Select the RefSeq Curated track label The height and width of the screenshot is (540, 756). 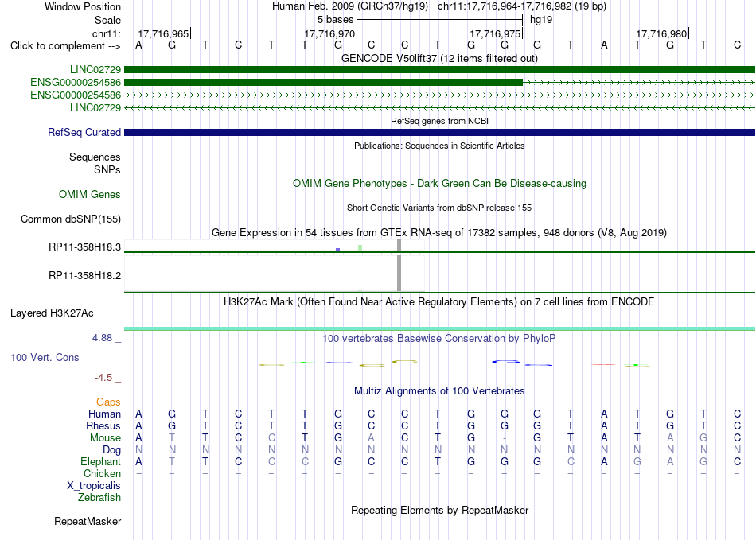[84, 133]
